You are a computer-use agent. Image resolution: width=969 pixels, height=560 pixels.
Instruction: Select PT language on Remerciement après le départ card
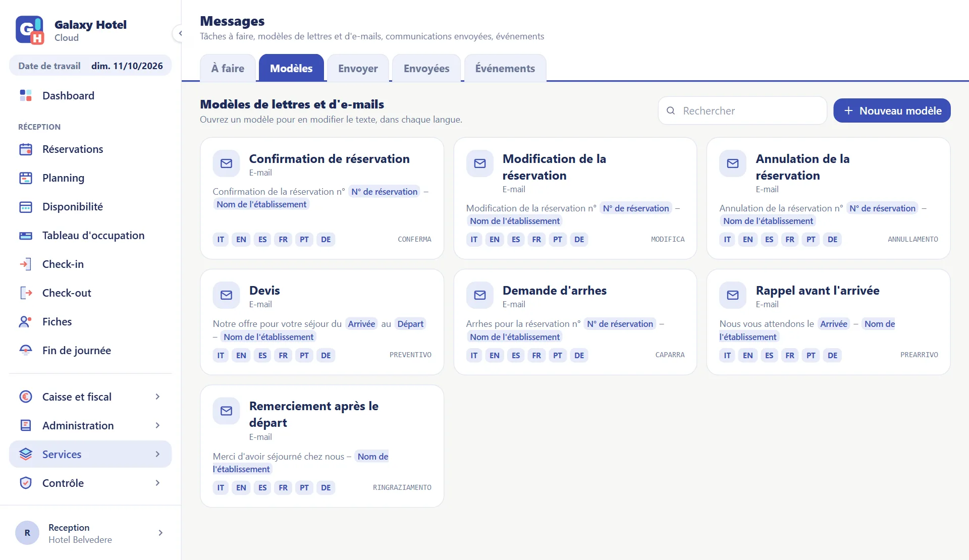[304, 487]
